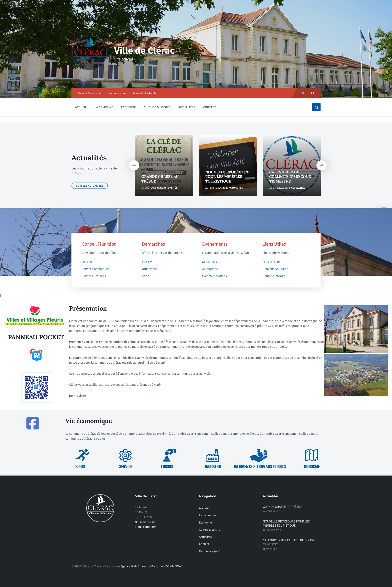Click the Clérac header logo

(x=90, y=53)
